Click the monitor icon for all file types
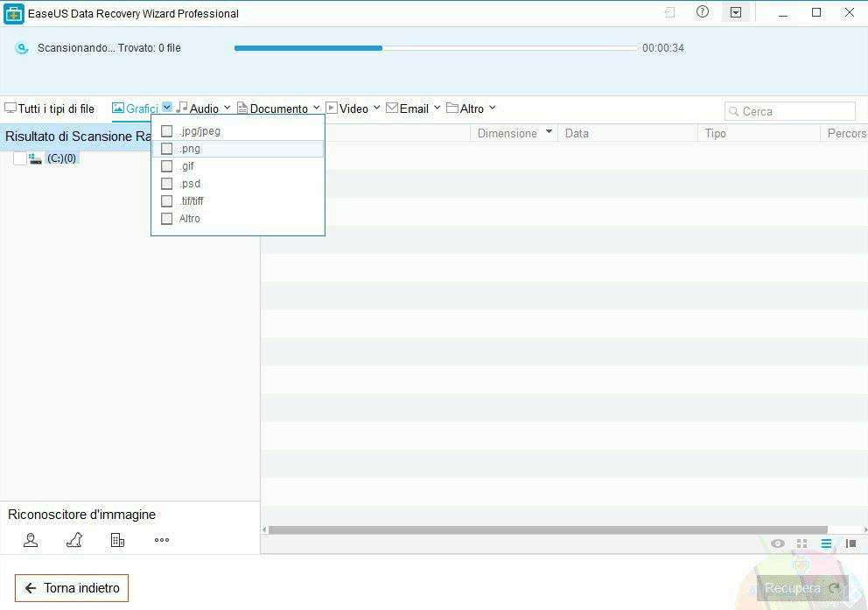868x610 pixels. coord(10,108)
